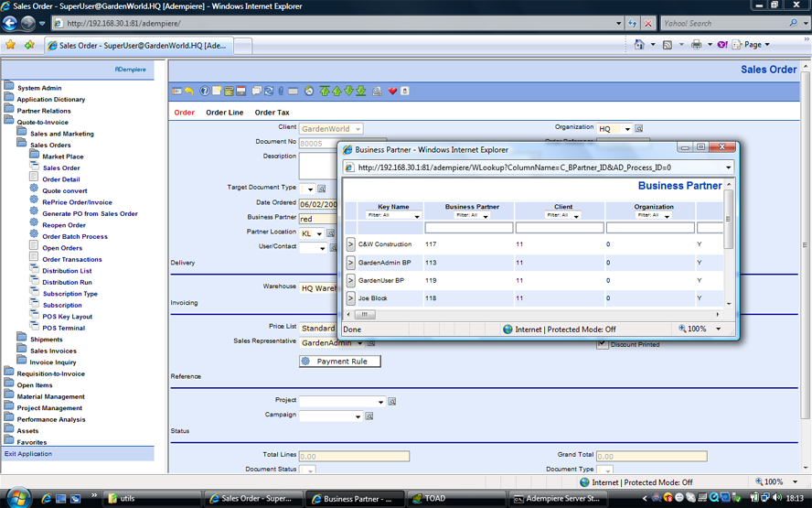The height and width of the screenshot is (508, 812).
Task: Refresh data with the Refresh icon
Action: coord(269,92)
